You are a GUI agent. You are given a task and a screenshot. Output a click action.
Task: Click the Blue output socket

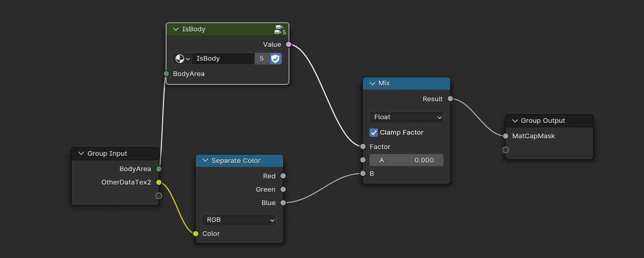283,203
